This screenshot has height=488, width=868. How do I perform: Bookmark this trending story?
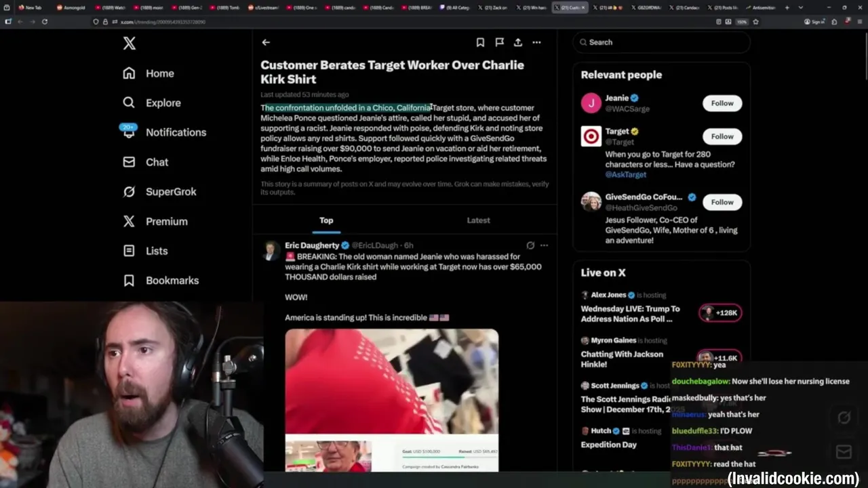pos(480,42)
